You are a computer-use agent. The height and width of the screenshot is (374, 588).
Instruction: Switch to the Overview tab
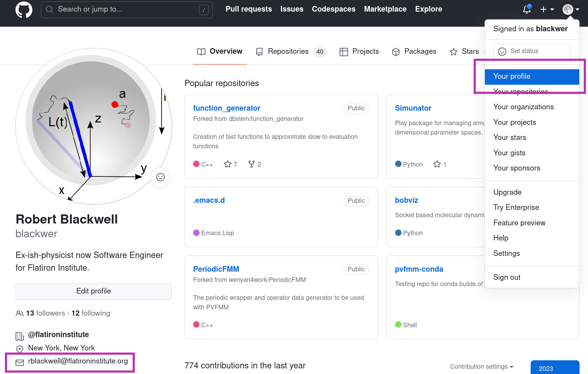(x=220, y=52)
